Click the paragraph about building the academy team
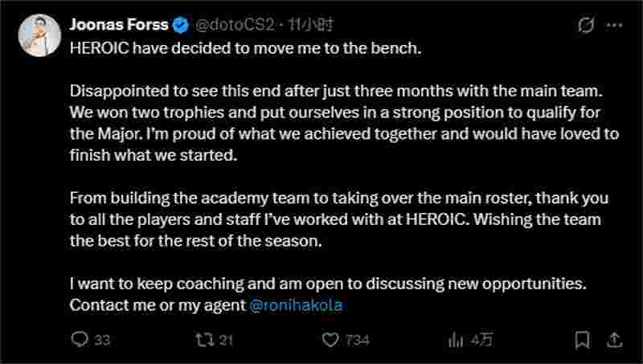This screenshot has height=364, width=643. (x=339, y=219)
